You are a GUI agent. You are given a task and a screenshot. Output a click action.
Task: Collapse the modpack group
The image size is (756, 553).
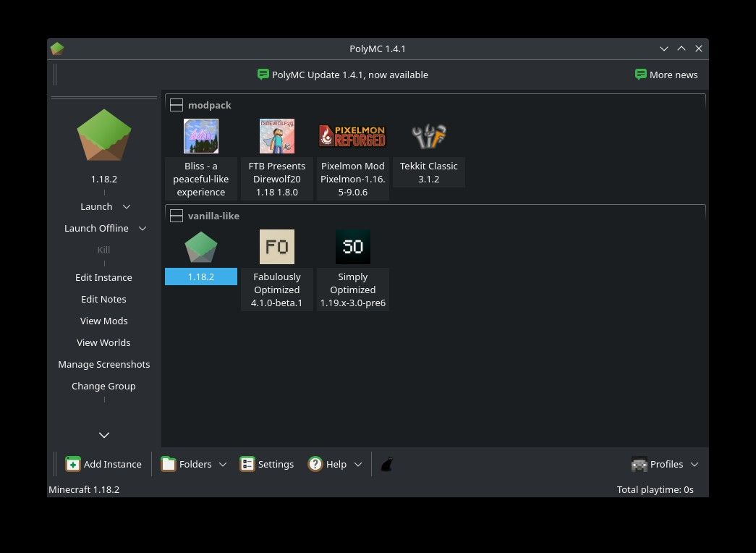coord(177,105)
